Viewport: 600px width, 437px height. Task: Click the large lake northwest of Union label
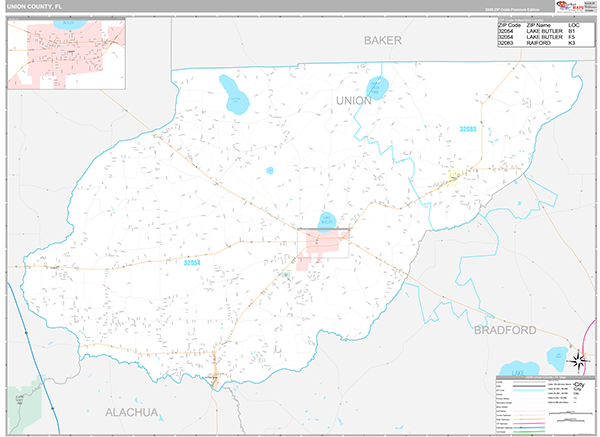237,97
